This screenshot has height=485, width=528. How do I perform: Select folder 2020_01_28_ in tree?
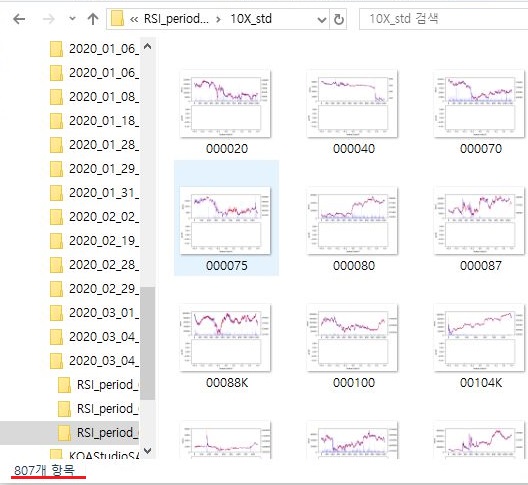click(x=94, y=145)
